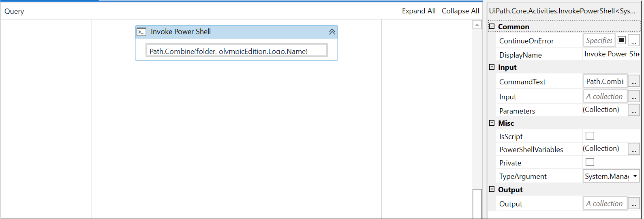The image size is (644, 219).
Task: Click Collapse All in designer
Action: tap(460, 11)
